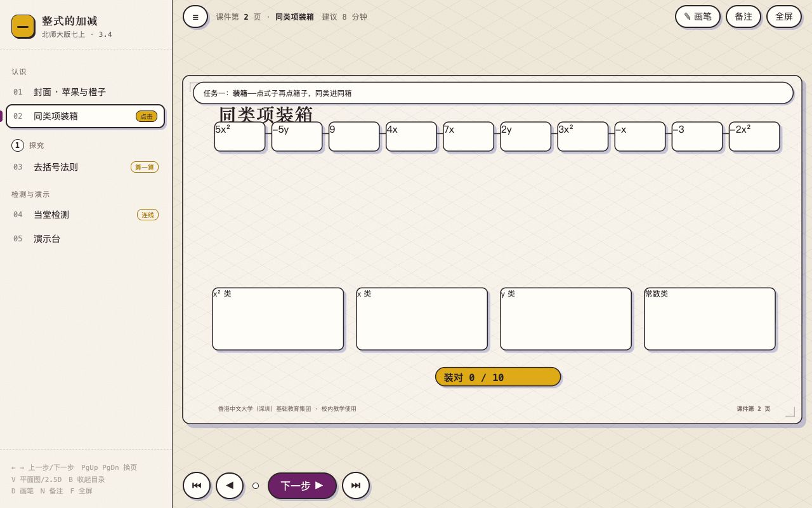
Task: Advance with the 下一步 button
Action: point(302,486)
